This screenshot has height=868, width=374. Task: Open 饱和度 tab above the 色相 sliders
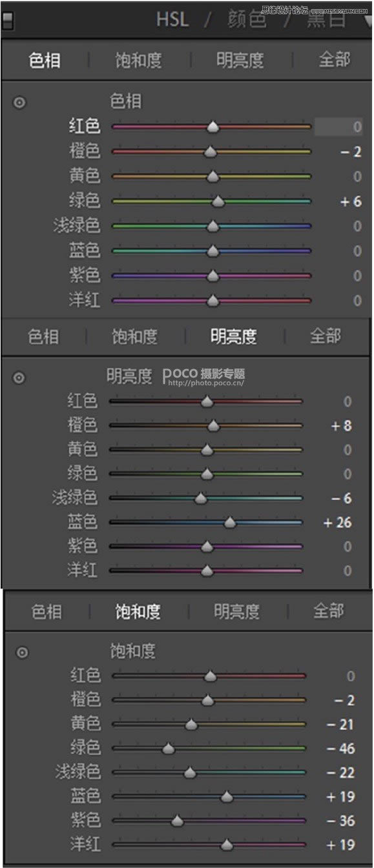coord(138,61)
